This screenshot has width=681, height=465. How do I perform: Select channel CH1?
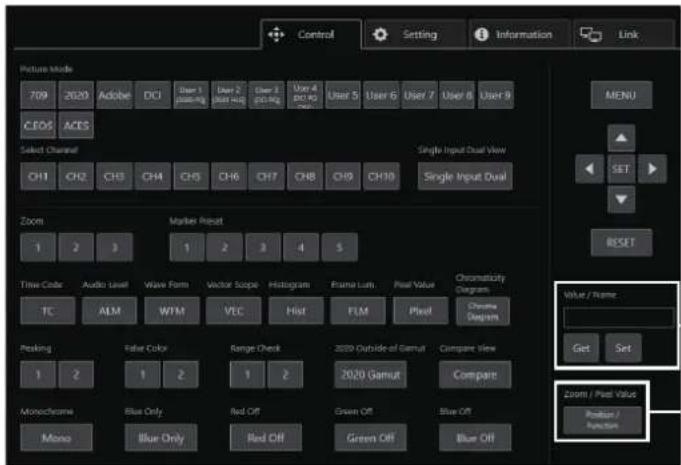click(38, 176)
